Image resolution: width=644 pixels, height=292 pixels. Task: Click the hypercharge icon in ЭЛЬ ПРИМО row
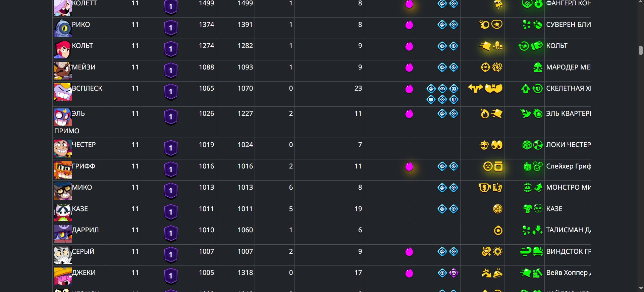point(409,114)
